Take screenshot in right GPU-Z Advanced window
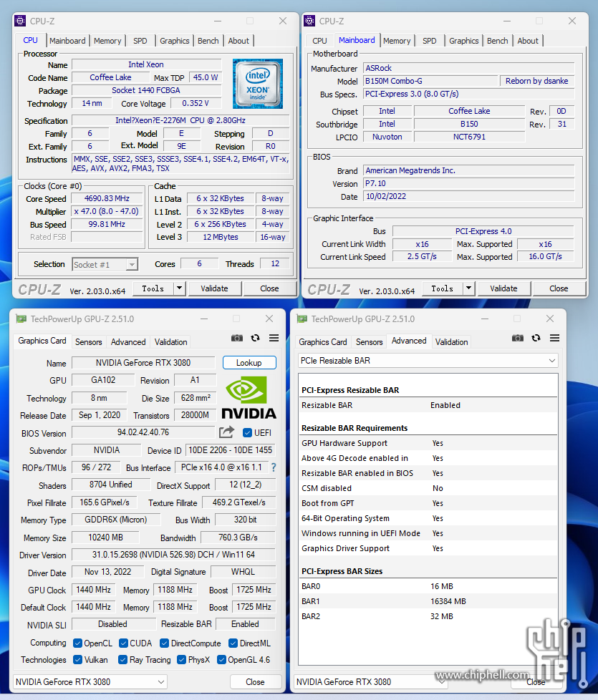The image size is (598, 700). coord(518,338)
